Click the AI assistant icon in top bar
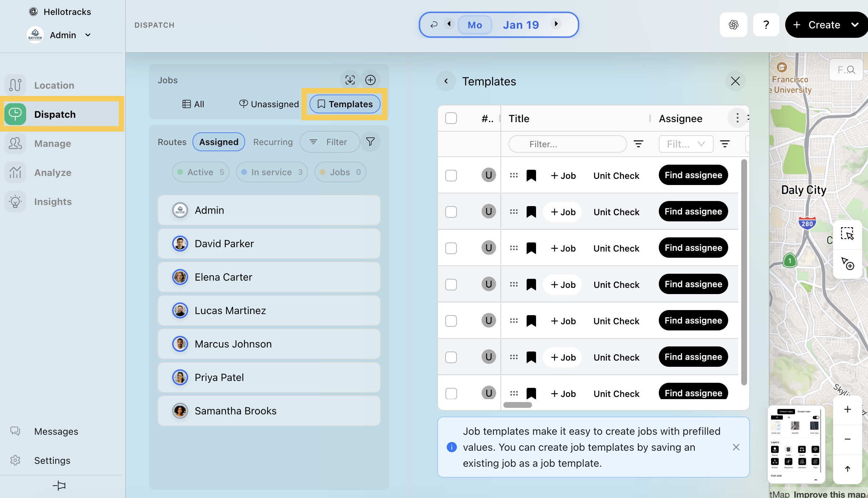 (733, 25)
